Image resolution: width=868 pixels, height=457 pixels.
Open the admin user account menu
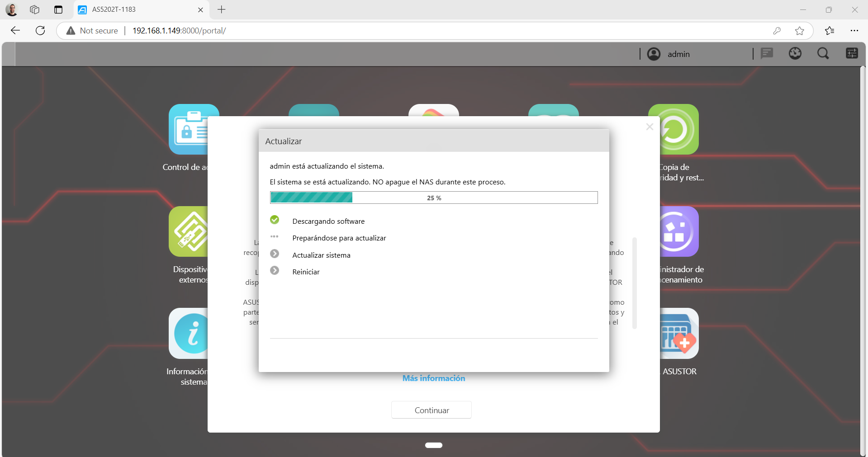tap(669, 54)
